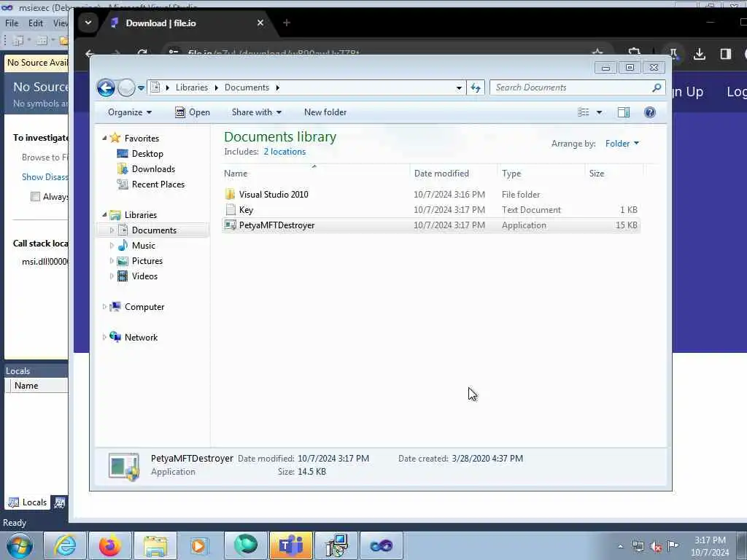This screenshot has width=747, height=560.
Task: Click the Windows Start button
Action: click(x=20, y=545)
